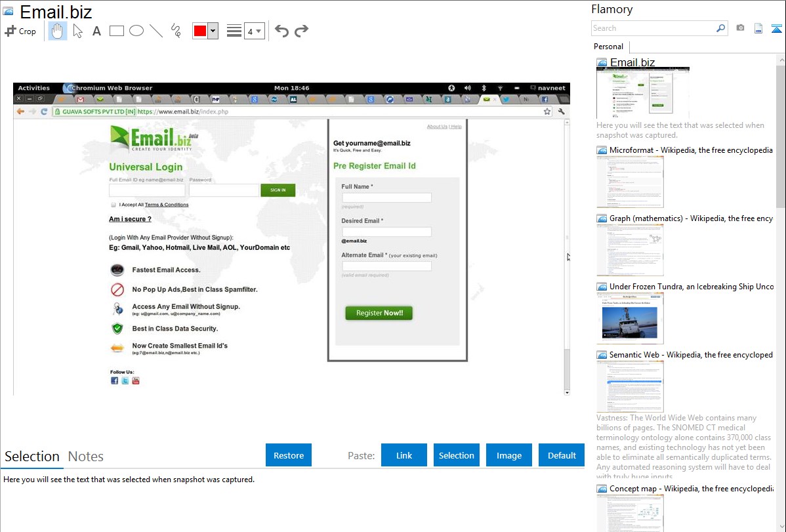Click the volume icon in top bar
Screen dimensions: 786x532
(467, 88)
